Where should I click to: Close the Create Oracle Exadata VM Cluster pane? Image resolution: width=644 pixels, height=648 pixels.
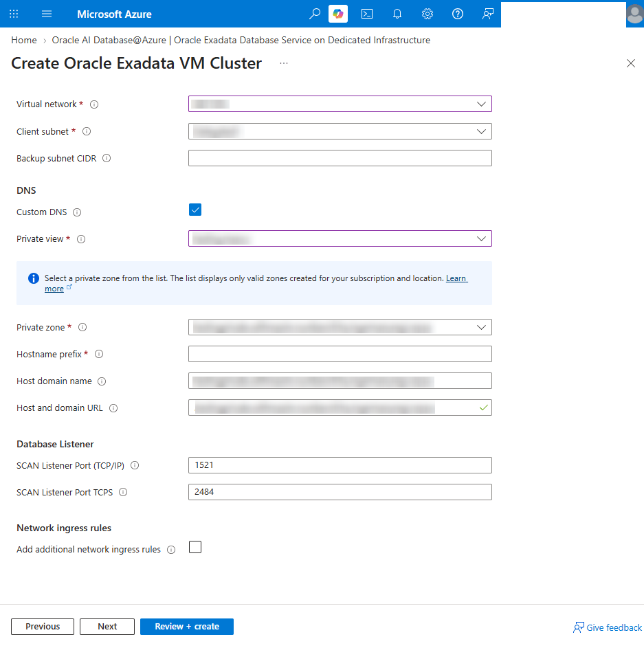click(631, 63)
